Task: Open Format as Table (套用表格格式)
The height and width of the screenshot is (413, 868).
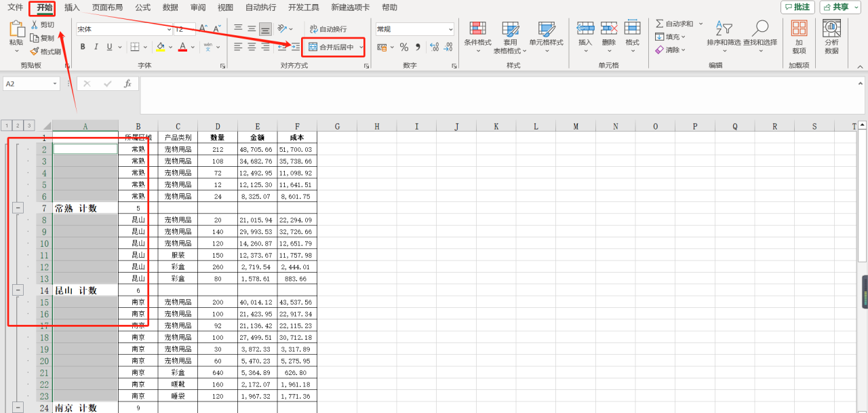Action: 510,37
